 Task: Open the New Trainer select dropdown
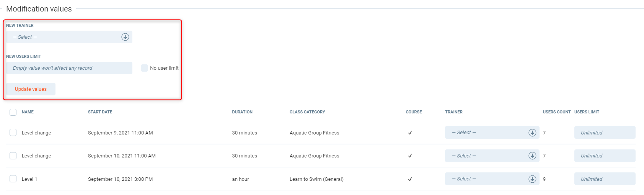pos(65,37)
